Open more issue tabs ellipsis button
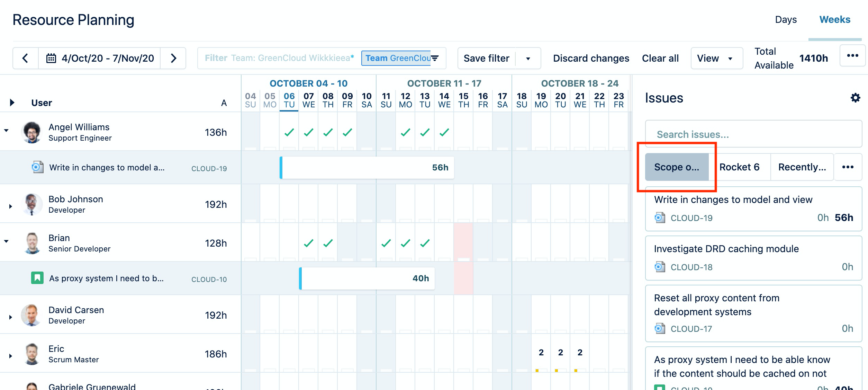868x390 pixels. point(848,167)
